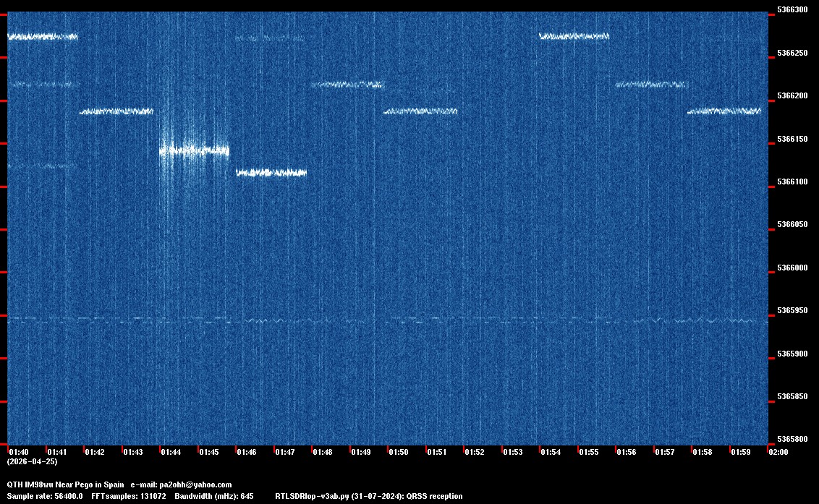Click the RTLSDRlop-v3ab.py QRSS reception text

click(369, 497)
